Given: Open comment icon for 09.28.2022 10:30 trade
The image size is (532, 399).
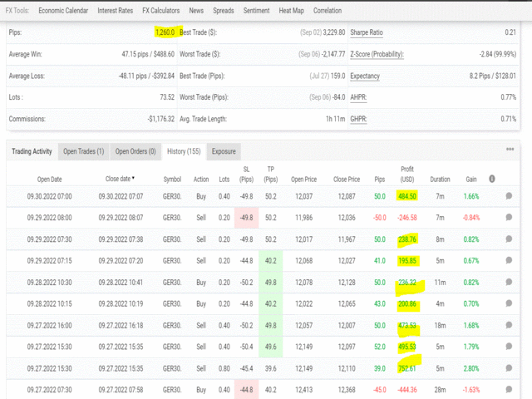Looking at the screenshot, I should point(509,283).
